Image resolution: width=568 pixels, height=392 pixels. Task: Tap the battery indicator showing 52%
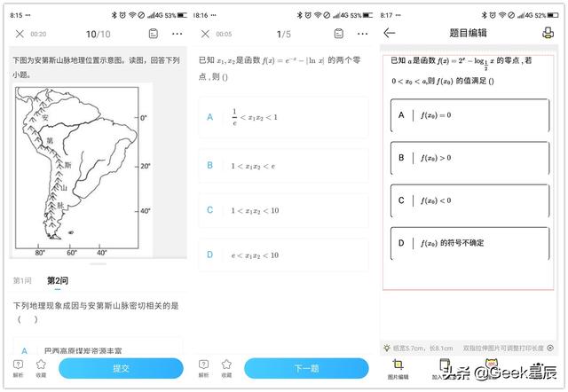pyautogui.click(x=552, y=15)
